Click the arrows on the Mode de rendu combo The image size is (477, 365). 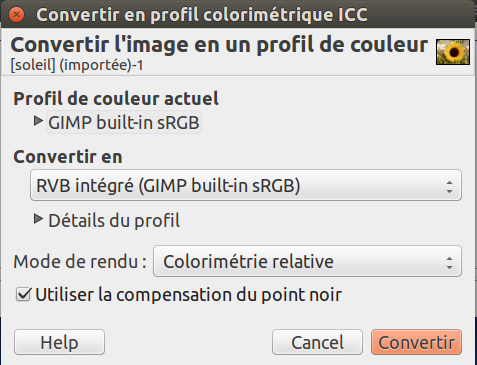click(449, 263)
